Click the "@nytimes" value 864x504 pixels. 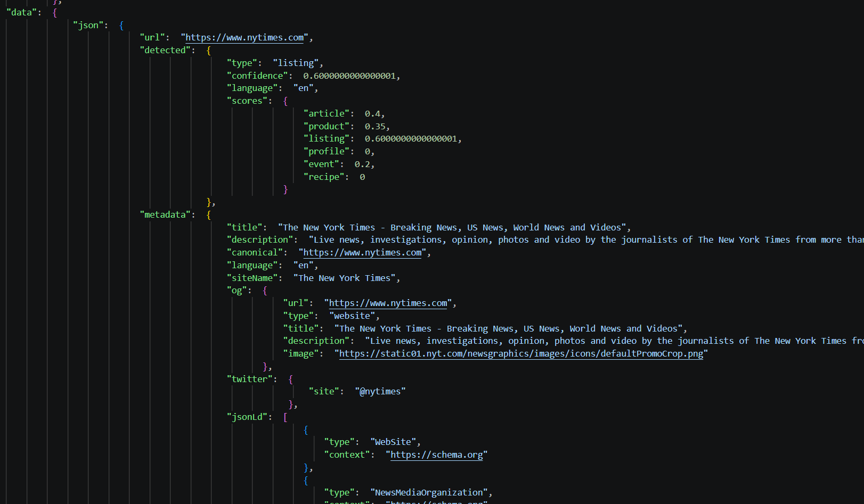tap(380, 392)
